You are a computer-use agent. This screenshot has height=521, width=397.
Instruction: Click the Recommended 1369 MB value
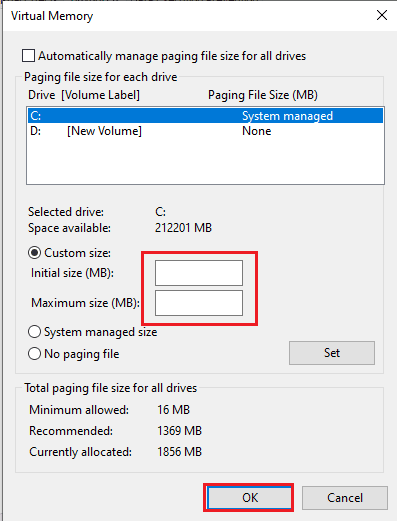(x=179, y=431)
